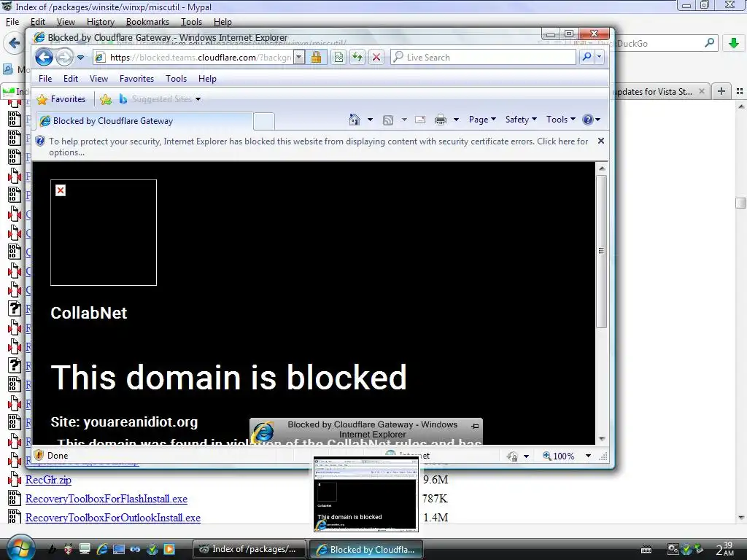This screenshot has height=560, width=747.
Task: Click IE Home icon
Action: point(354,120)
